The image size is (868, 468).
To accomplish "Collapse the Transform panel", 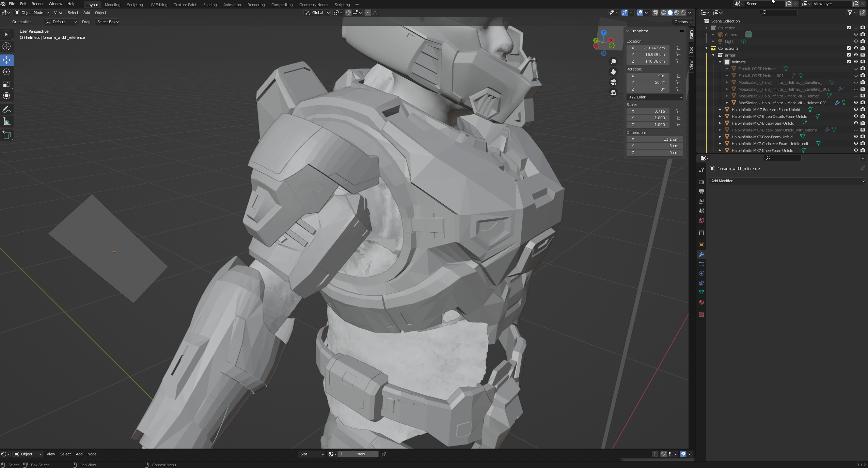I will 628,31.
